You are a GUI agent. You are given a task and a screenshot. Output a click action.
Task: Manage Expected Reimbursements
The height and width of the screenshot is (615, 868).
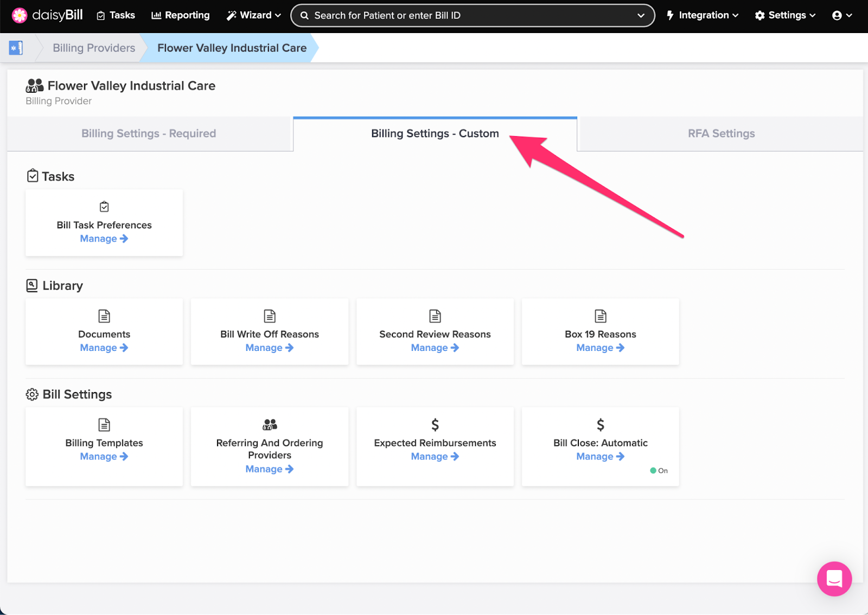tap(435, 457)
